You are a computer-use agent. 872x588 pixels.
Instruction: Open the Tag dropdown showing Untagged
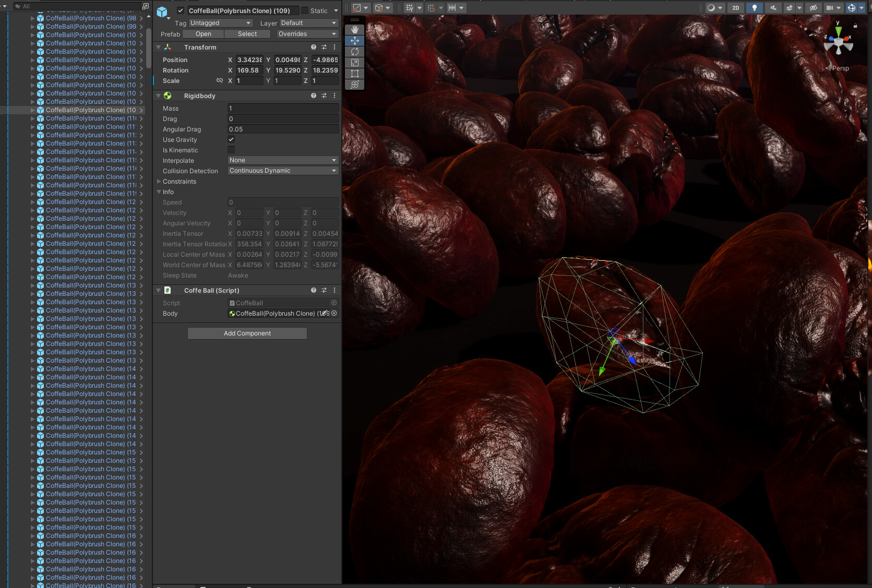tap(221, 23)
